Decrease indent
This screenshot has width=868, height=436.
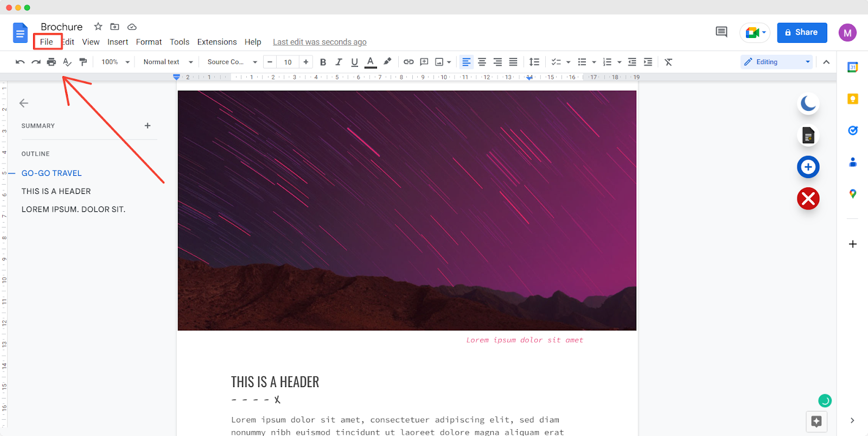coord(632,62)
